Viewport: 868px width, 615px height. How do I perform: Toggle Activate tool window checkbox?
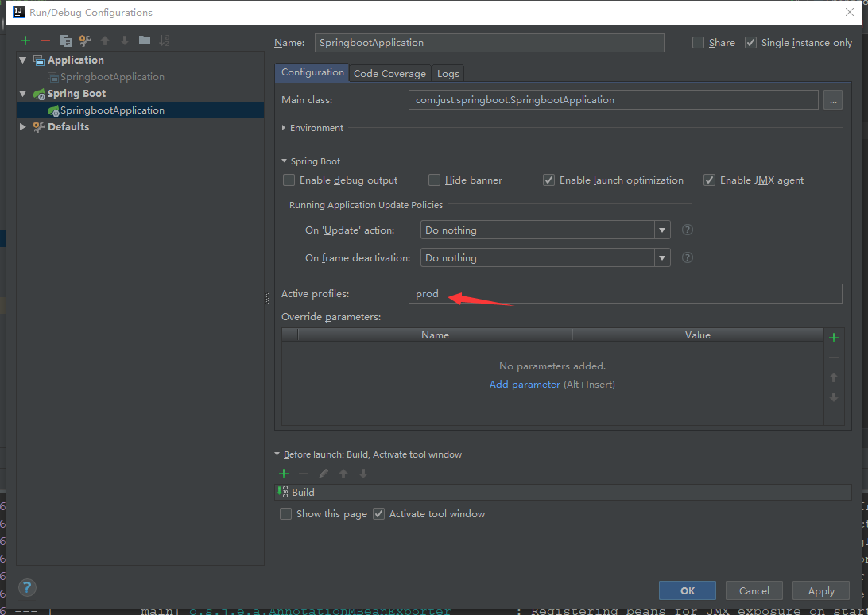[378, 514]
